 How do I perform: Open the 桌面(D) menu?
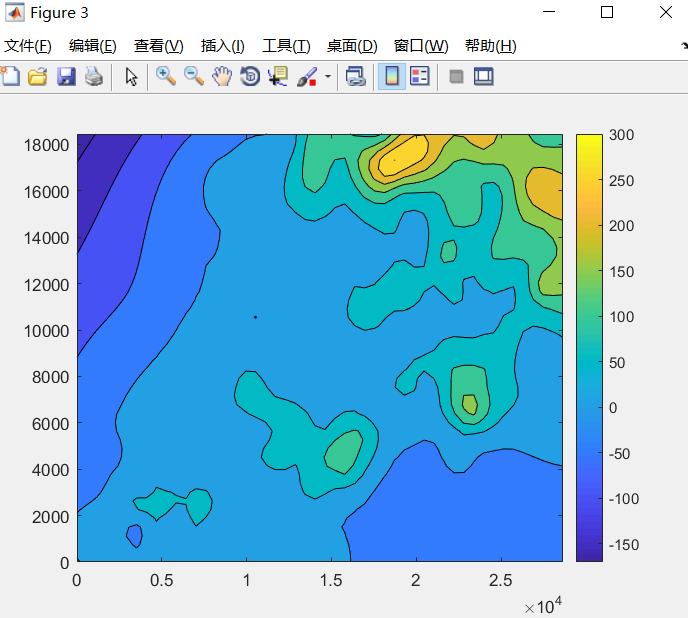pos(352,46)
